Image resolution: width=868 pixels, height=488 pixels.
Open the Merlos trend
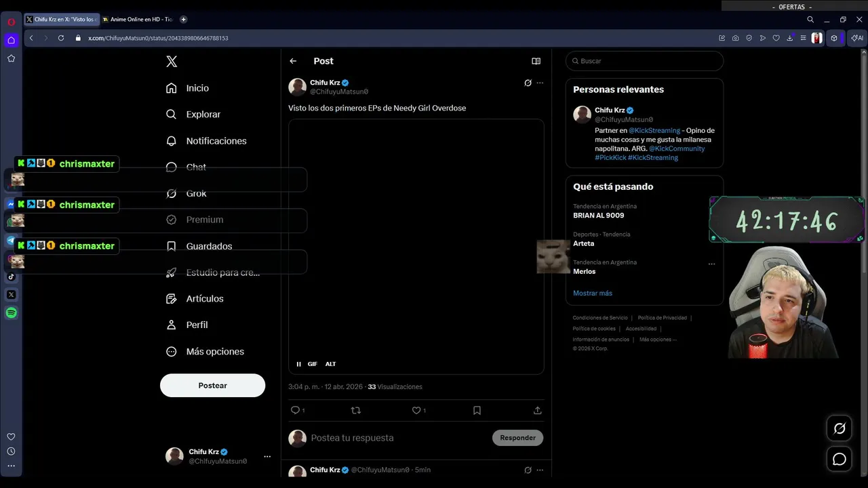pyautogui.click(x=584, y=271)
